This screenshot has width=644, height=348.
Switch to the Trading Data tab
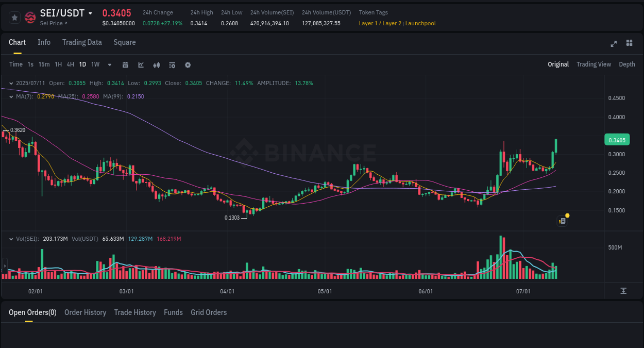pyautogui.click(x=82, y=42)
